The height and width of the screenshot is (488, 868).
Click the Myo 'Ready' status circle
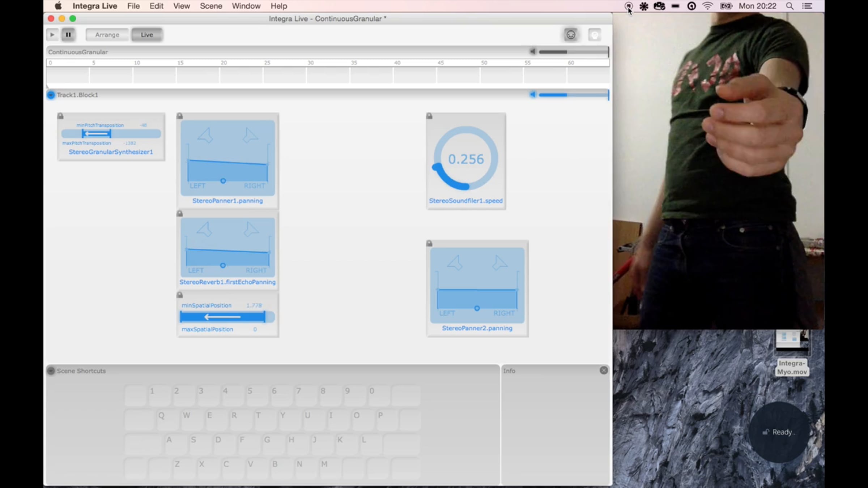[779, 432]
